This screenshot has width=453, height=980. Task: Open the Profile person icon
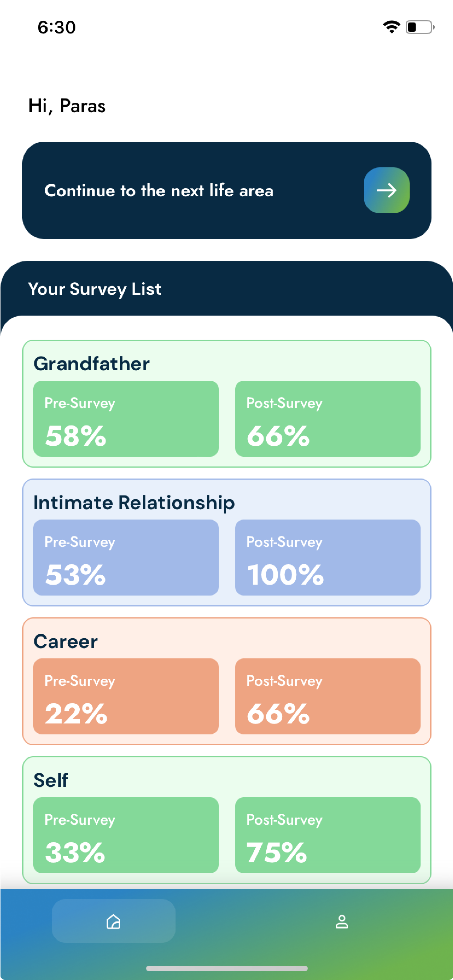(x=341, y=921)
